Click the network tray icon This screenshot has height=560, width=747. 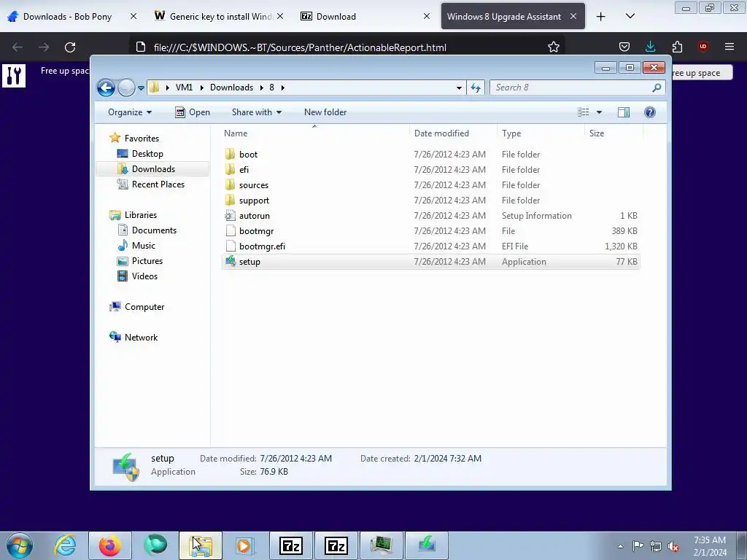click(x=656, y=546)
